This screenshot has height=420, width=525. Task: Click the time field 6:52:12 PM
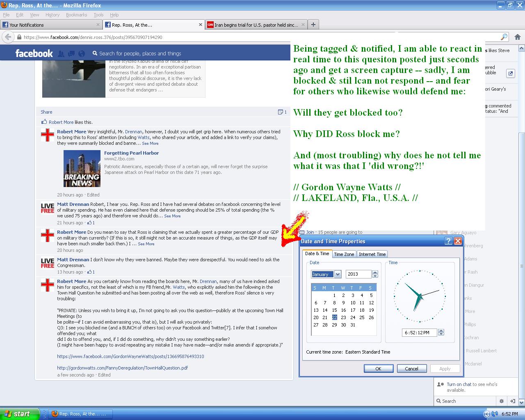[x=420, y=333]
